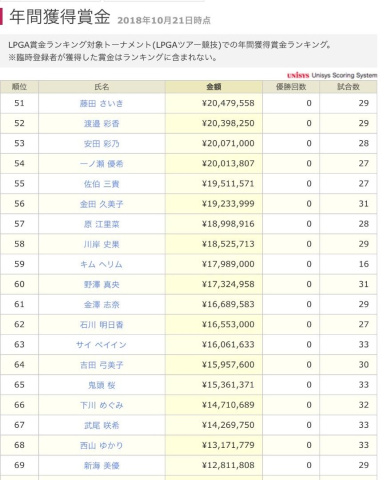This screenshot has height=480, width=391.
Task: Open 下川 めぐみ player profile
Action: [101, 405]
